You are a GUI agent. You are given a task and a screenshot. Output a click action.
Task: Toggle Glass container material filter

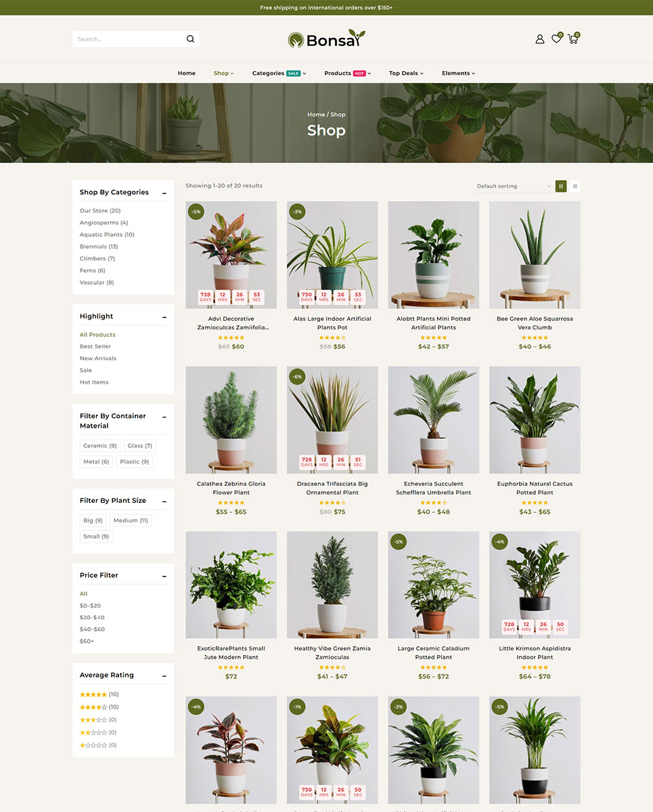point(140,446)
